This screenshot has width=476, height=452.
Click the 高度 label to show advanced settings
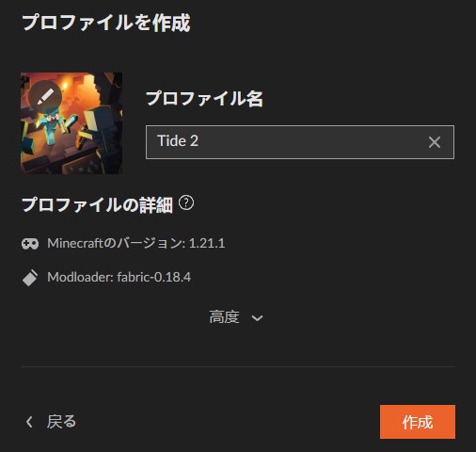click(x=224, y=317)
